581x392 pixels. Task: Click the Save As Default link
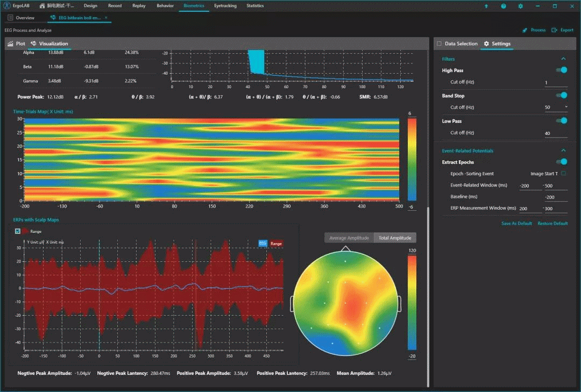coord(516,223)
